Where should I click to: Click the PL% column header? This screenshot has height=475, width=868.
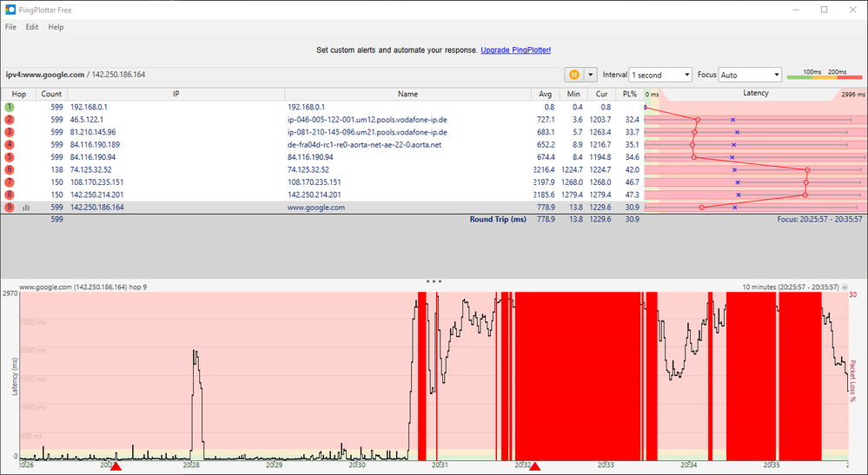(x=630, y=94)
